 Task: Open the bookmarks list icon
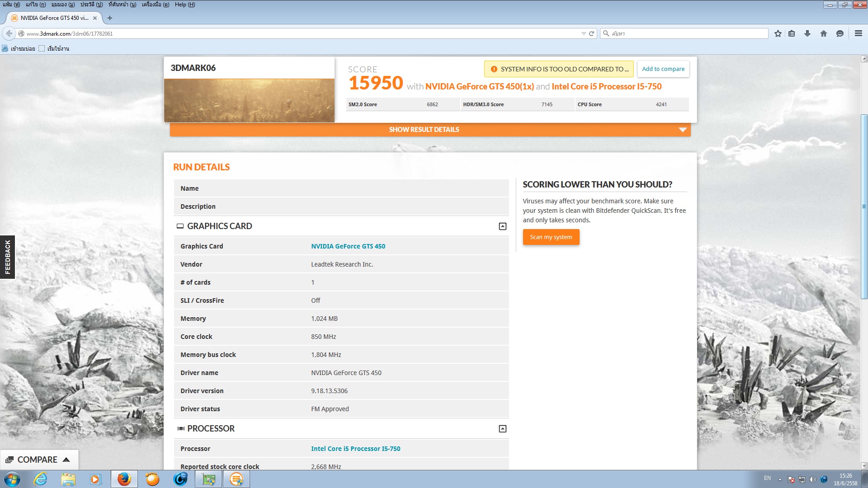(792, 33)
